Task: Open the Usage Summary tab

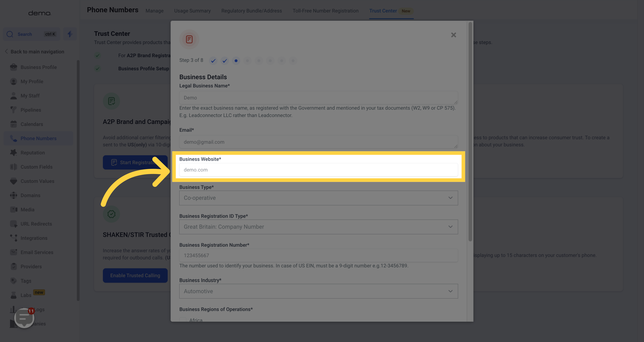Action: (192, 11)
